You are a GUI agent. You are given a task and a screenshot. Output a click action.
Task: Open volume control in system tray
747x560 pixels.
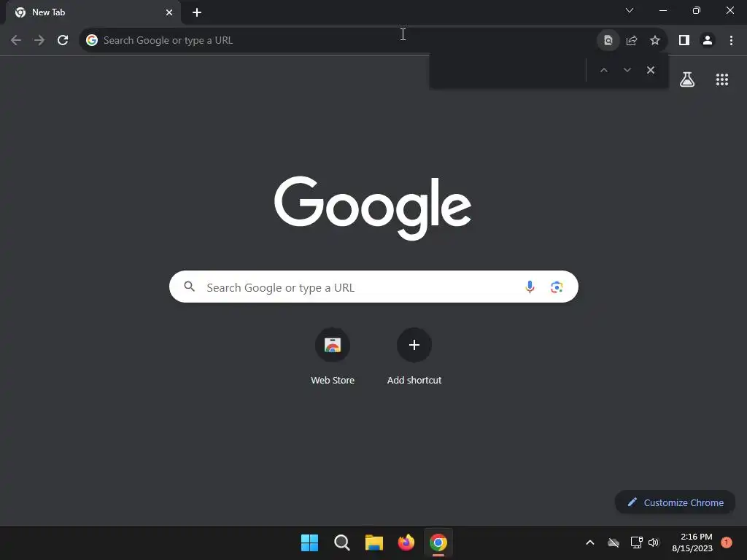pos(654,542)
